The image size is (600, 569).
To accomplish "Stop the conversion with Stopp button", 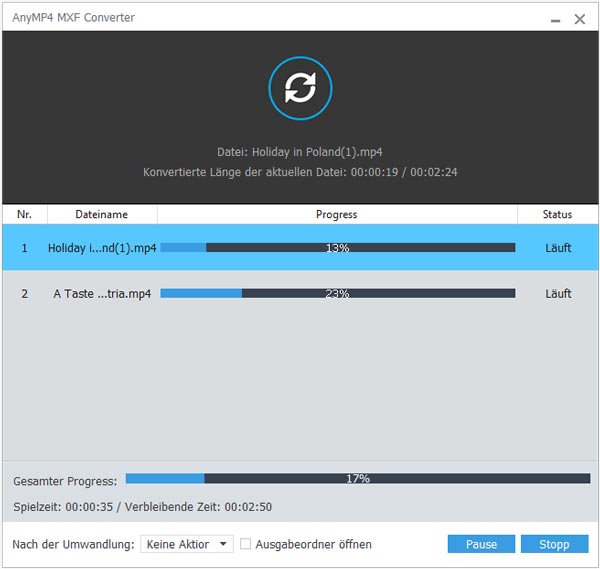I will pyautogui.click(x=554, y=544).
